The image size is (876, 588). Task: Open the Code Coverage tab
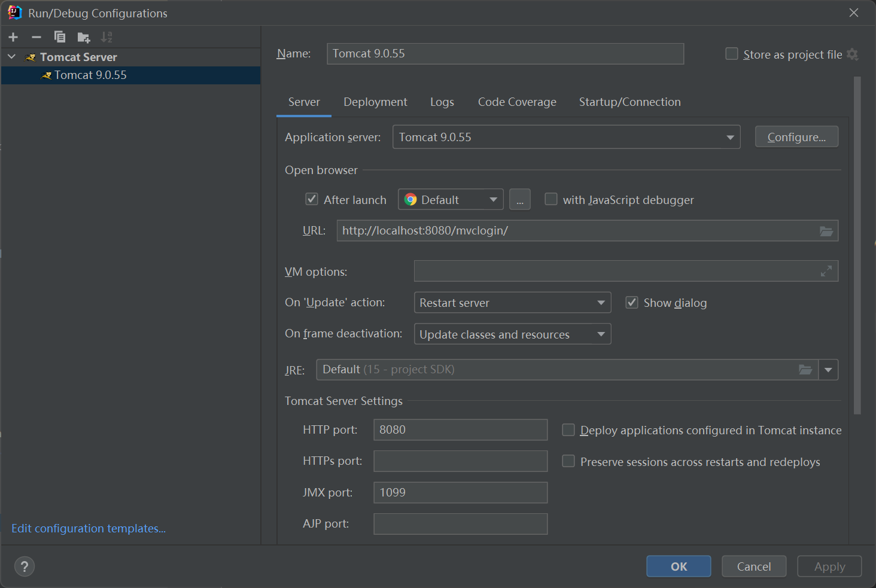coord(517,102)
